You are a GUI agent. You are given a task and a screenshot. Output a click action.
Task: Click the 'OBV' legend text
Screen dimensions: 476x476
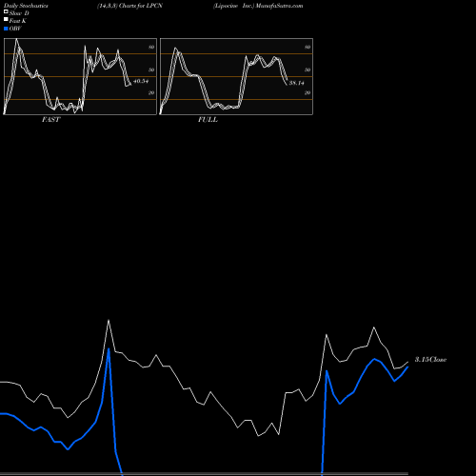pyautogui.click(x=15, y=29)
